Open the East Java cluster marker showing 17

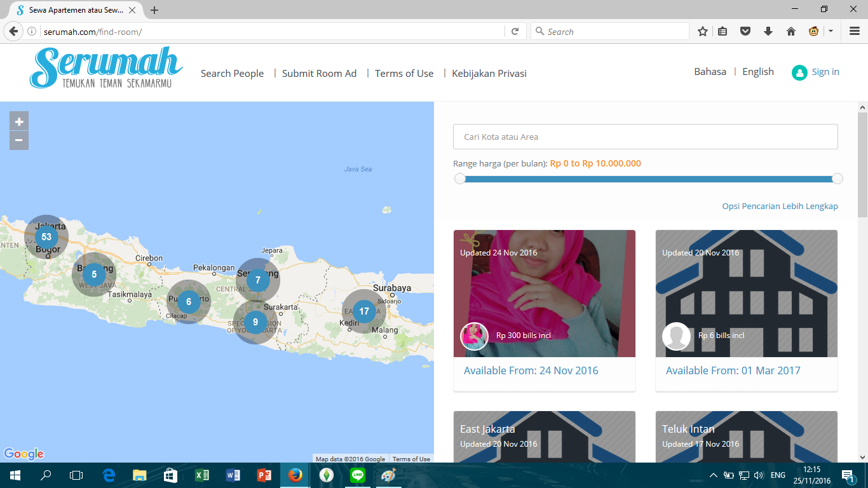(364, 311)
